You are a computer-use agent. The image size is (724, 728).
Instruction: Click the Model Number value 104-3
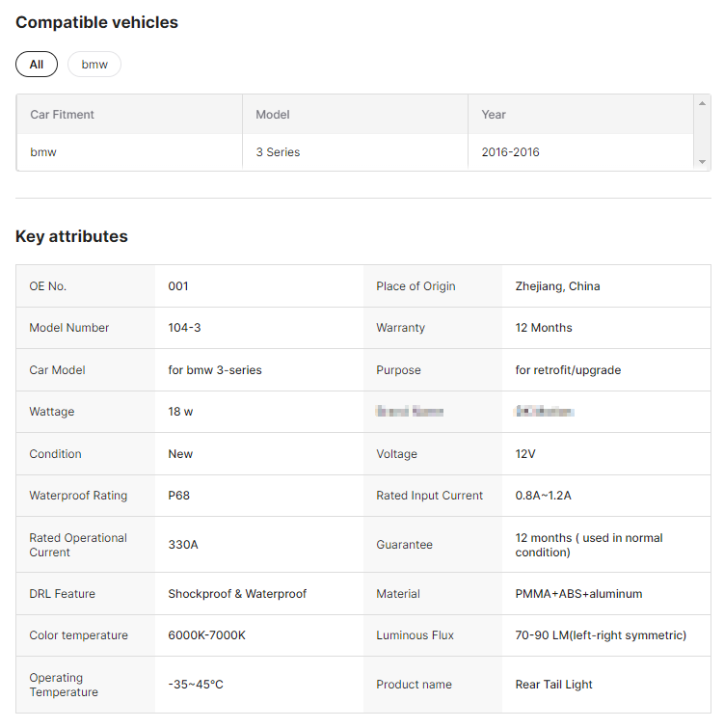[184, 328]
